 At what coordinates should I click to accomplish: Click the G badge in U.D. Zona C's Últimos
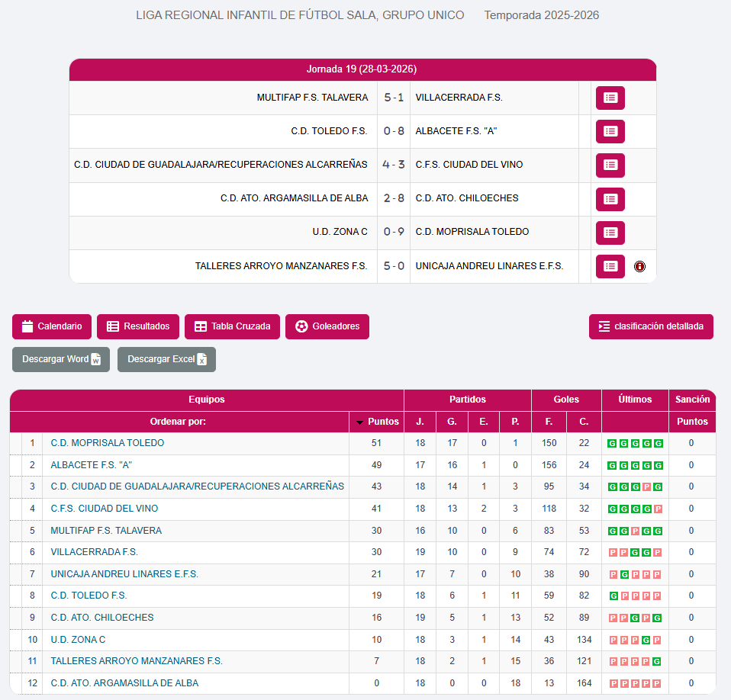[646, 641]
